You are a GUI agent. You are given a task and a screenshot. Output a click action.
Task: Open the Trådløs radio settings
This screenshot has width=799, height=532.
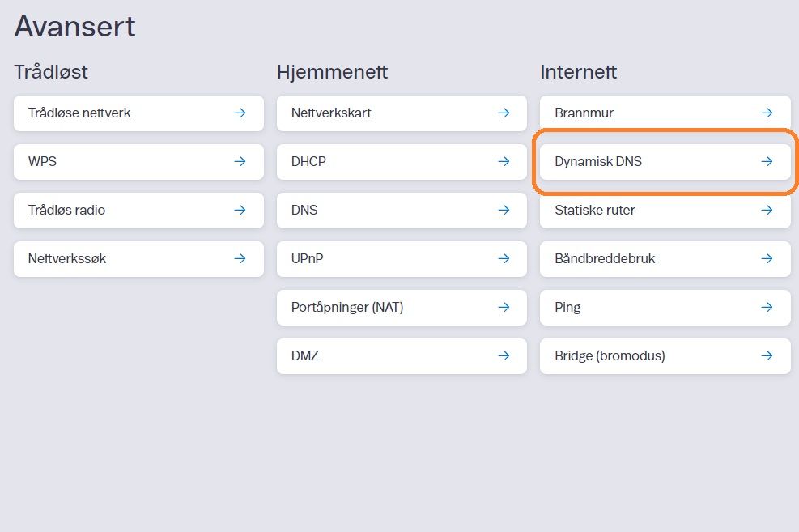[138, 211]
